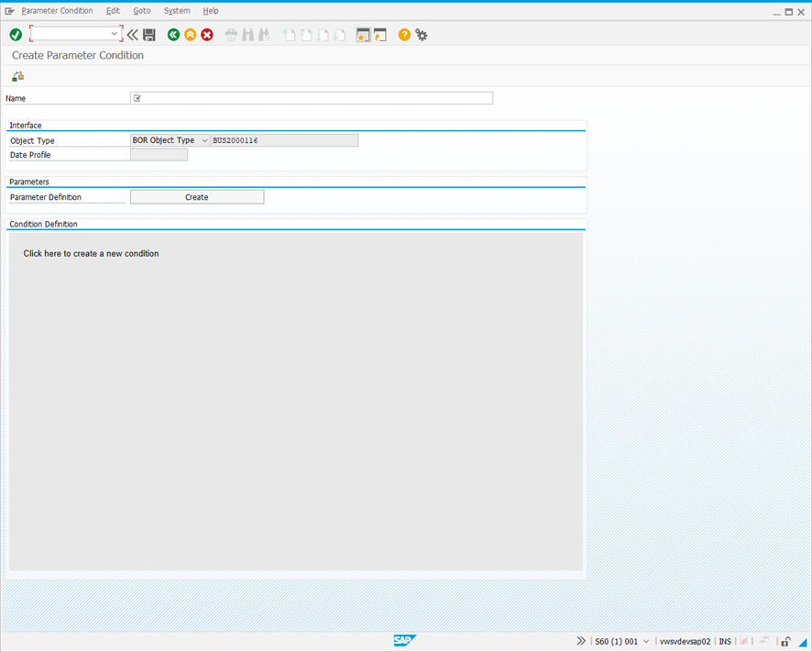The image size is (812, 652).
Task: Open the Help menu
Action: (x=211, y=11)
